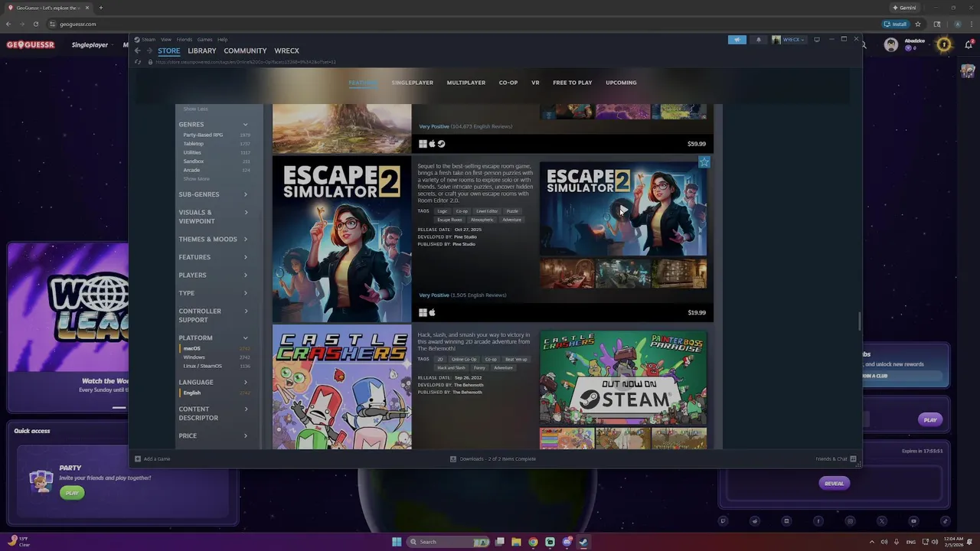This screenshot has height=551, width=980.
Task: Open WRECX account dropdown in Steam
Action: [789, 40]
